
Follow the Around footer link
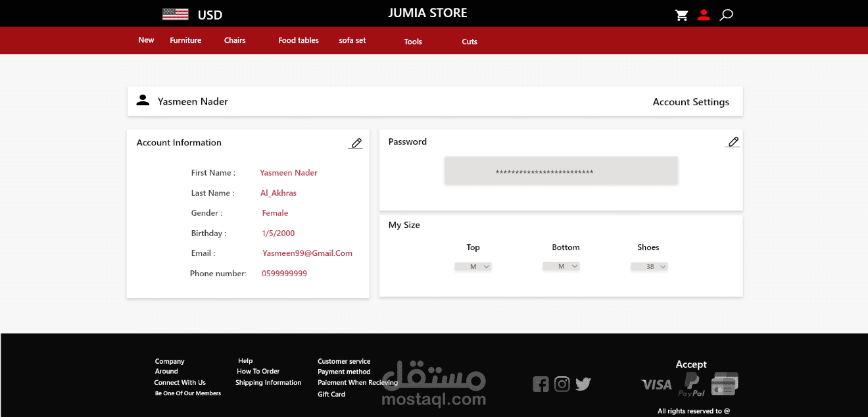coord(166,371)
